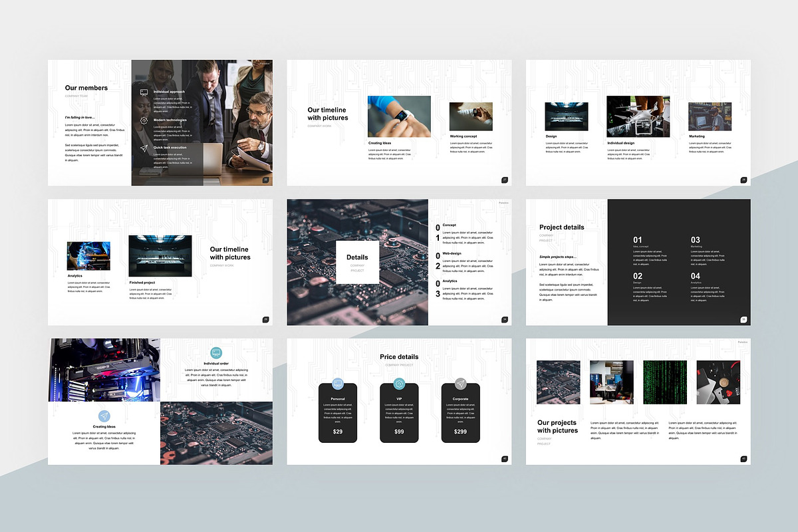Click the gear icon beside Modern technologies
This screenshot has width=798, height=532.
[144, 121]
